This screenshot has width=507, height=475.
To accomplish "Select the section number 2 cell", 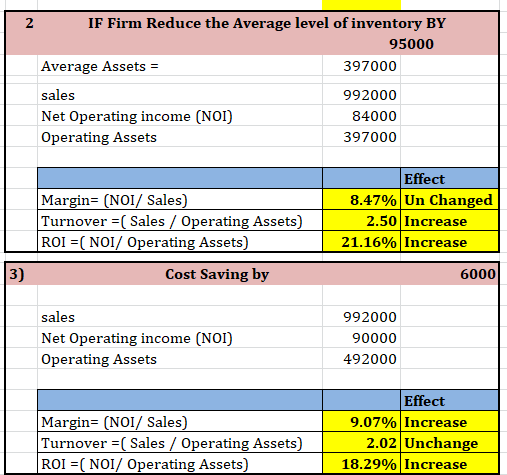I will pyautogui.click(x=29, y=23).
